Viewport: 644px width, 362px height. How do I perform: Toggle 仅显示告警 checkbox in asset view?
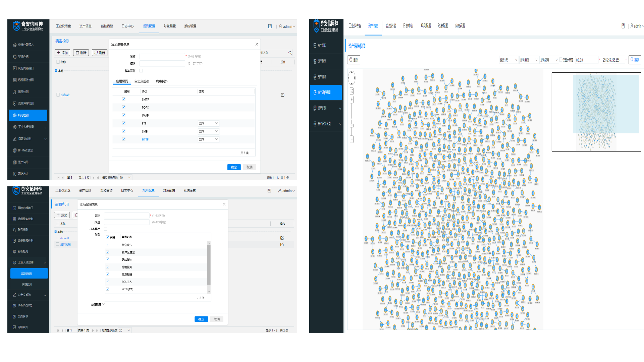pos(561,60)
